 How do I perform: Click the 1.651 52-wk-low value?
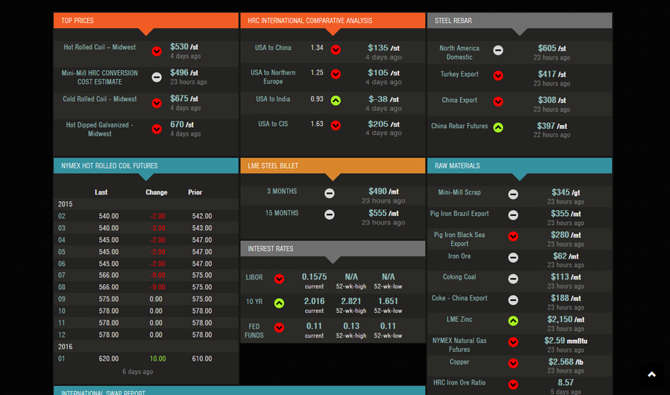pyautogui.click(x=388, y=301)
